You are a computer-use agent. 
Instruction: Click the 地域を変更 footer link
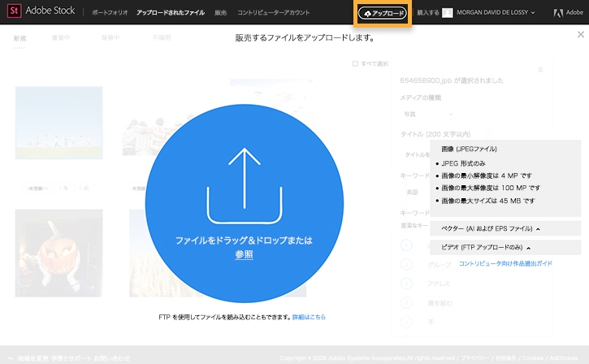32,358
